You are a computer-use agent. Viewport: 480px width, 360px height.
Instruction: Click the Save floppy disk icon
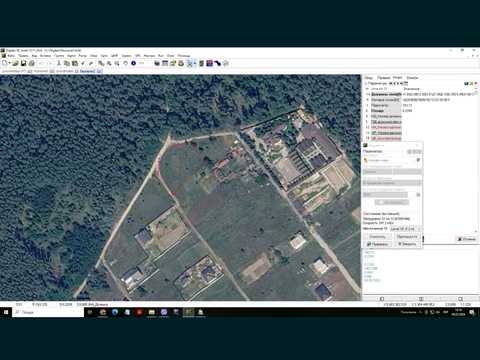[23, 63]
